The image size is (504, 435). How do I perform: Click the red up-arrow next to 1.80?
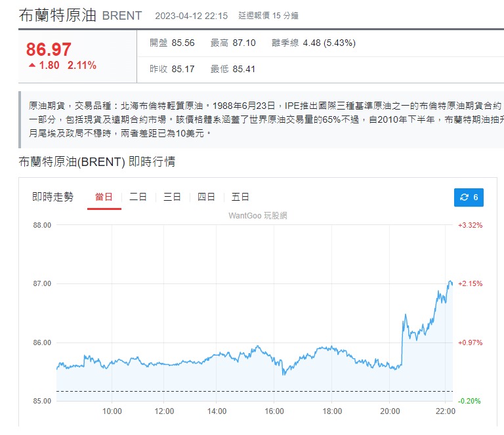pyautogui.click(x=31, y=66)
